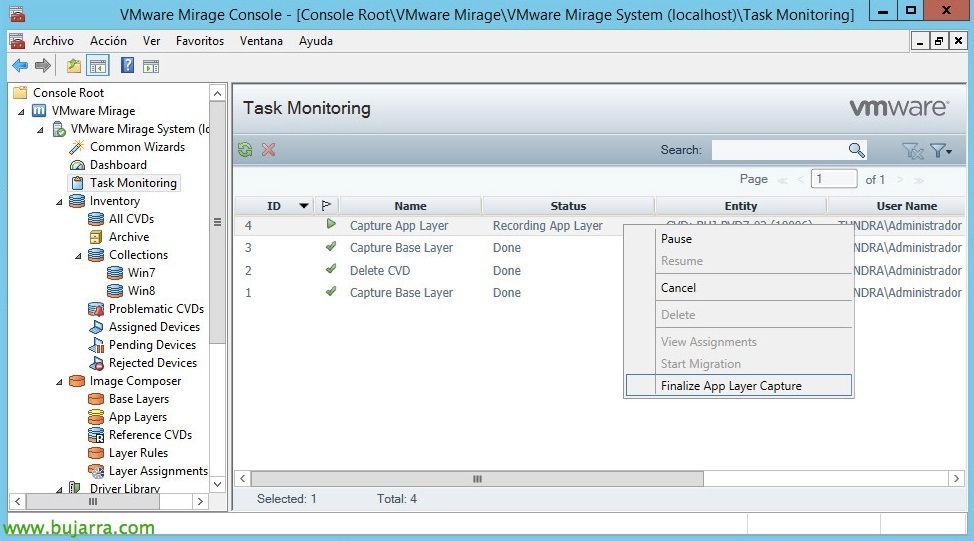Click the Console Root node
974x541 pixels.
68,93
